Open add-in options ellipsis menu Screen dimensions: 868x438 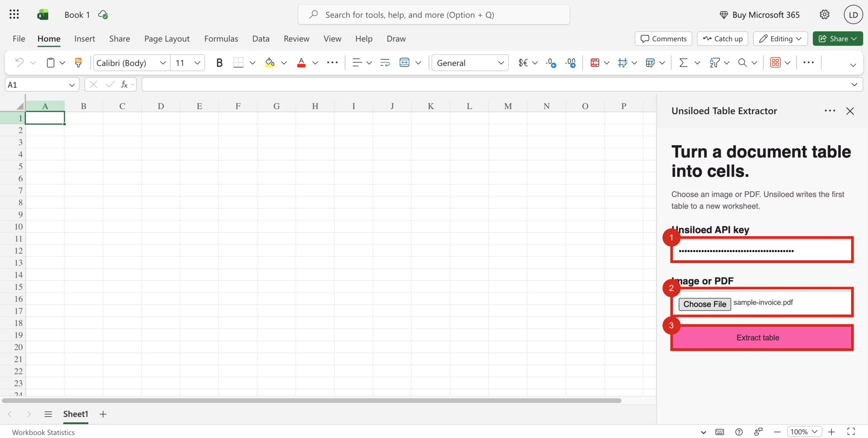(x=830, y=111)
